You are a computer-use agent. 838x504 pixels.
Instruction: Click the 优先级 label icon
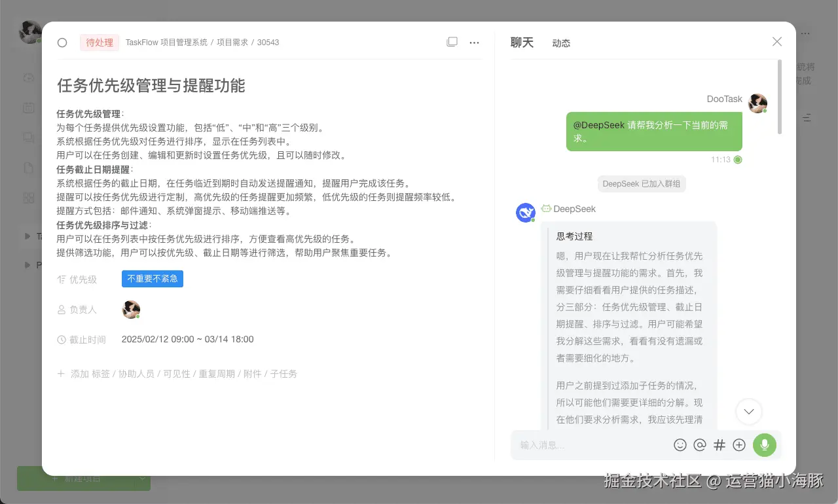62,279
